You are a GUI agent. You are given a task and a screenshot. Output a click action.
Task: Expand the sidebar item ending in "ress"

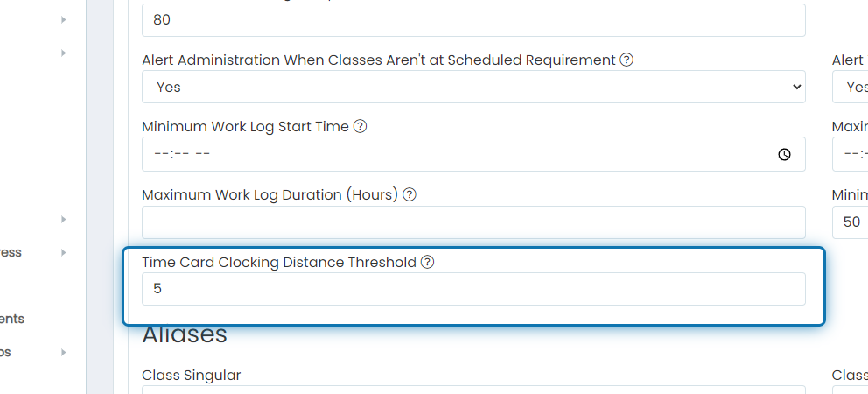pyautogui.click(x=64, y=253)
